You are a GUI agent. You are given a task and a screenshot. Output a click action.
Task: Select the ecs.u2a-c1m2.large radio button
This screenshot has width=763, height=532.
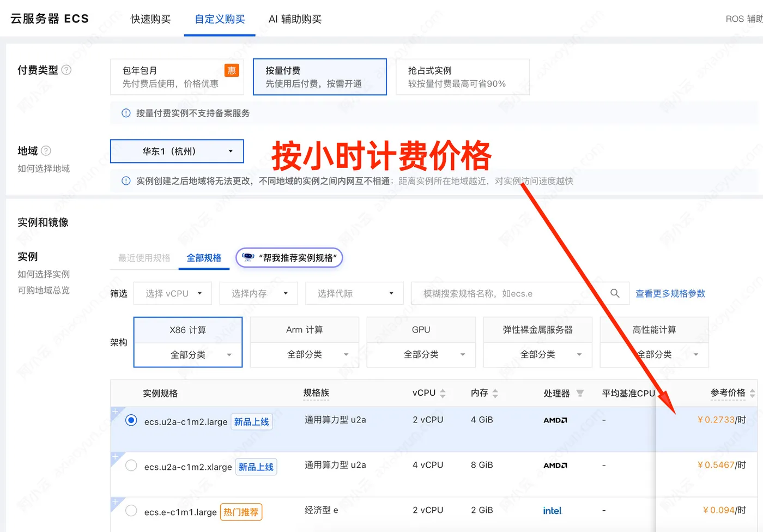tap(131, 420)
